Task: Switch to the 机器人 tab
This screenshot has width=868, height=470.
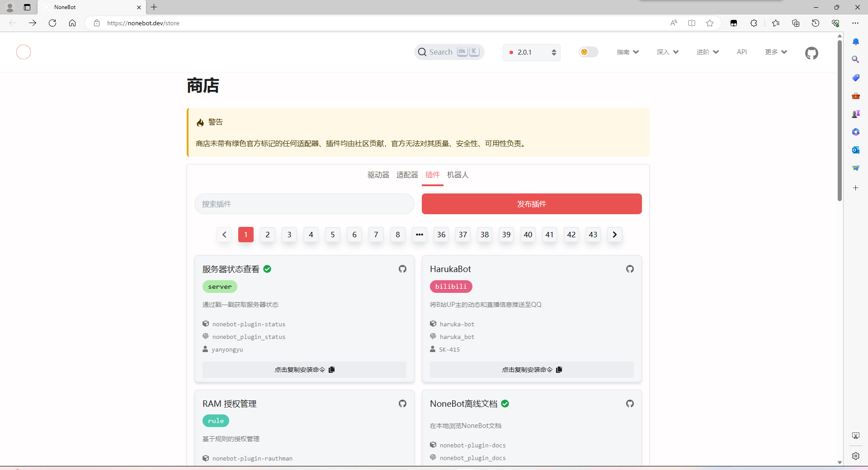Action: pyautogui.click(x=458, y=175)
